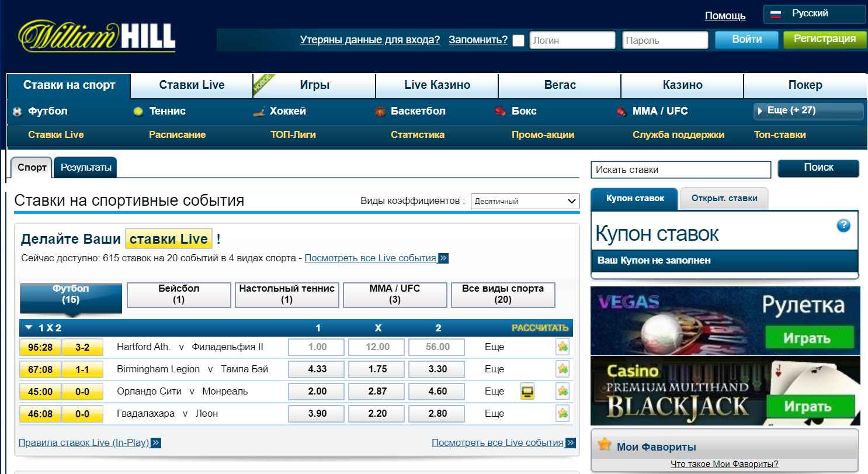The height and width of the screenshot is (474, 868).
Task: Add Hartford Ath. match to favorites star
Action: click(x=562, y=347)
